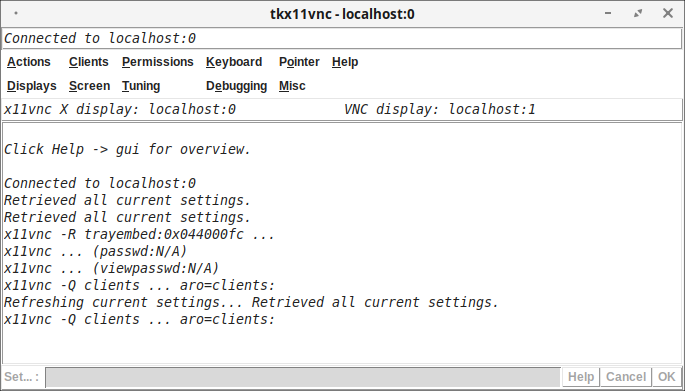
Task: Click the 'Connected to localhost:0' log line in output
Action: click(x=100, y=183)
